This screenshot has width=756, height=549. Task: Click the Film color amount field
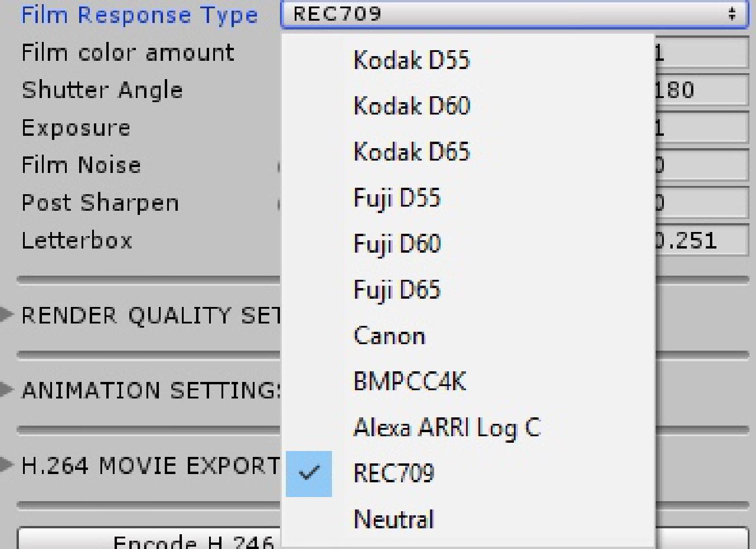tap(701, 53)
